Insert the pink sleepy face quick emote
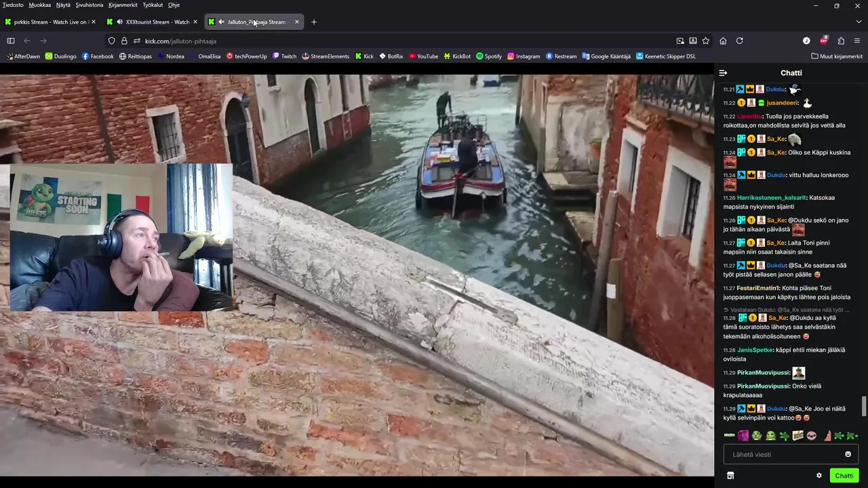 [812, 435]
